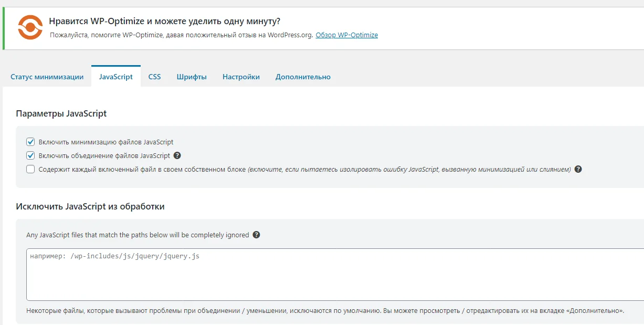Toggle JavaScript minification checkbox
644x325 pixels.
(x=30, y=142)
